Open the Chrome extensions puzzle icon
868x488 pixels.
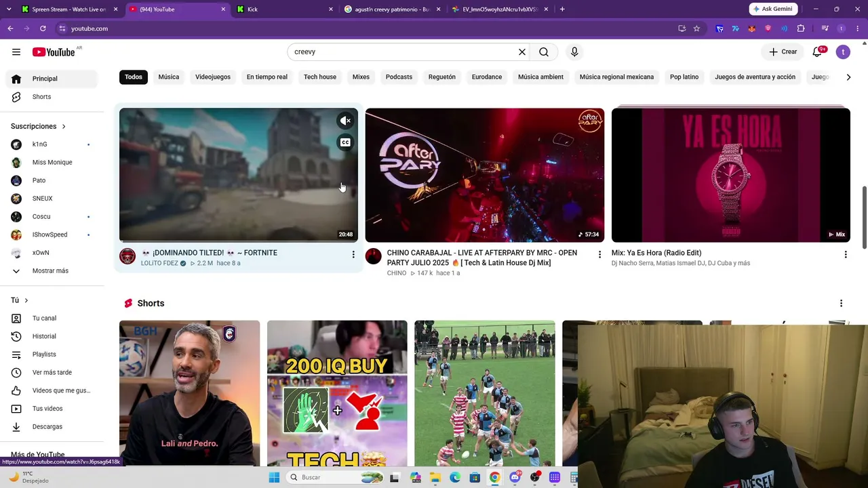(x=801, y=28)
